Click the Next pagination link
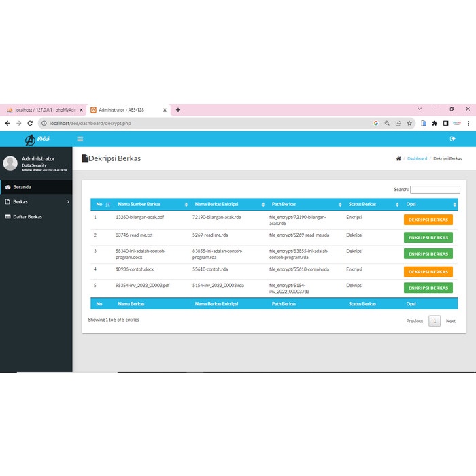Image resolution: width=476 pixels, height=476 pixels. click(450, 321)
